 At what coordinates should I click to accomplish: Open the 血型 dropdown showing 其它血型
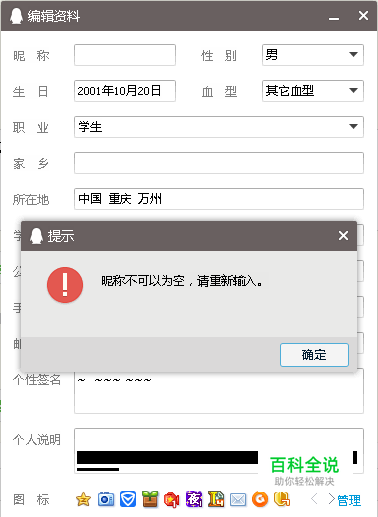click(313, 91)
